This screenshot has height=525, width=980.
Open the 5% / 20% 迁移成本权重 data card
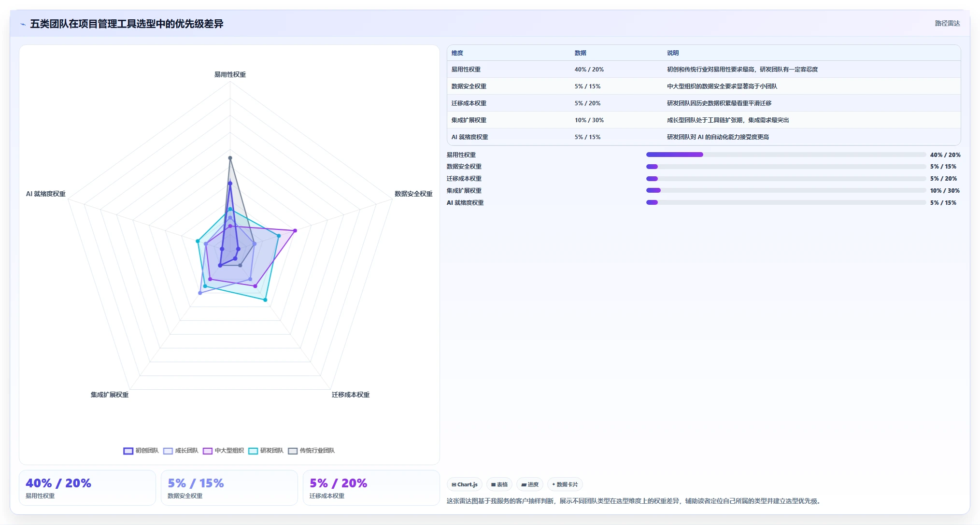click(371, 488)
